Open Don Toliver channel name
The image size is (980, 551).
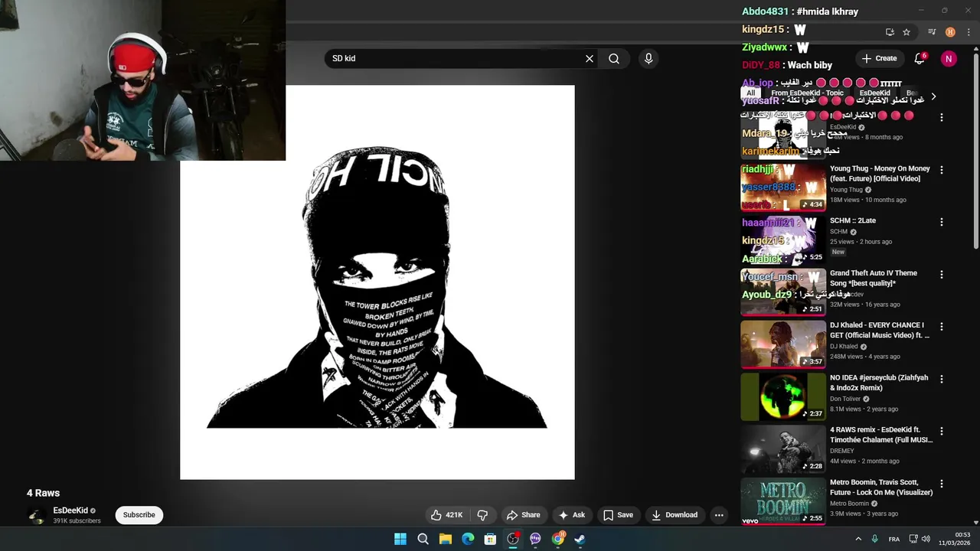click(x=845, y=399)
